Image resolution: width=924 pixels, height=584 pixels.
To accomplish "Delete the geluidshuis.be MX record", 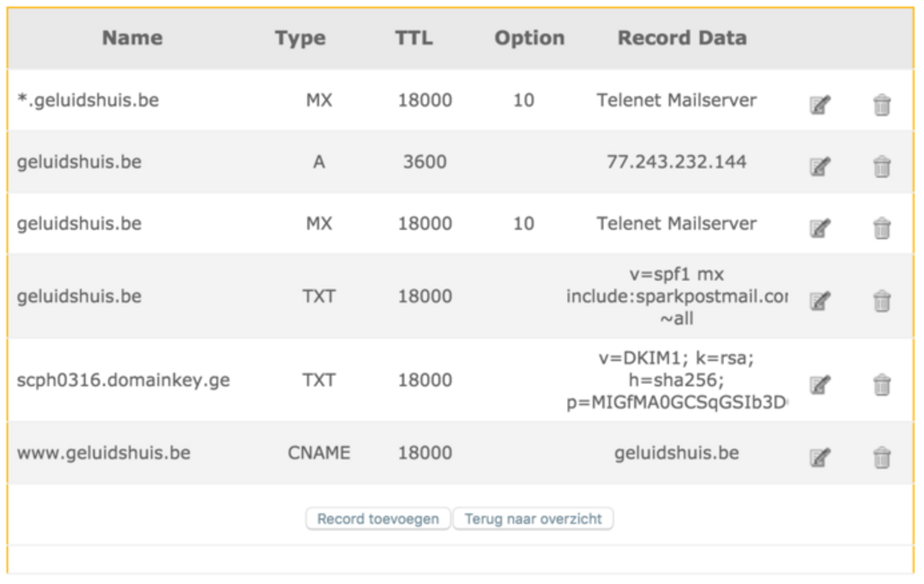I will point(881,228).
